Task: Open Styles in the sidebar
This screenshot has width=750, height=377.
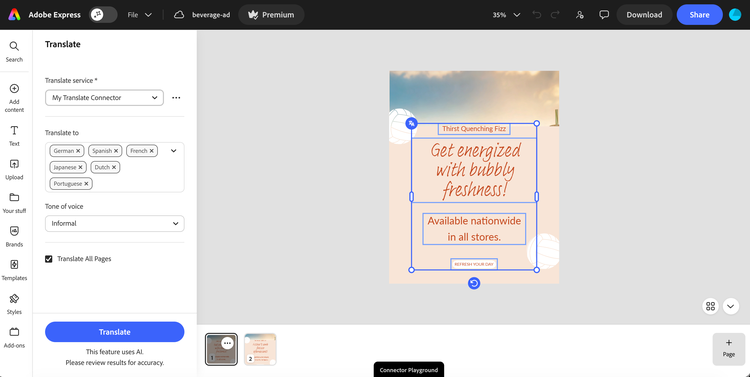Action: coord(14,304)
